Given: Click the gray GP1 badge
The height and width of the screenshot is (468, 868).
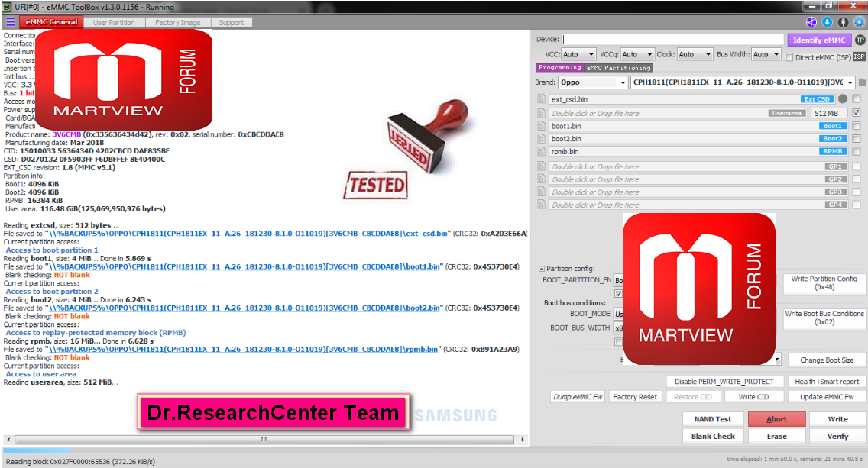Looking at the screenshot, I should click(835, 166).
